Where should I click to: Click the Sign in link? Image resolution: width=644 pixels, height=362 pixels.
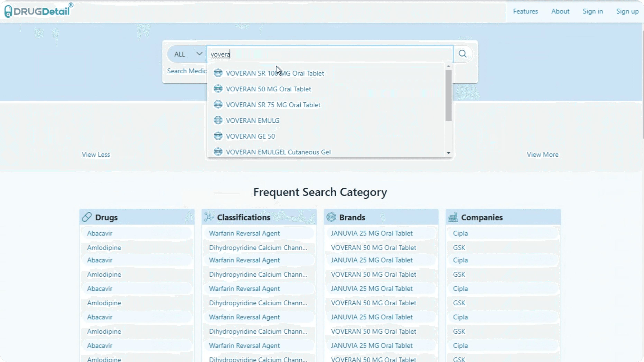tap(593, 11)
